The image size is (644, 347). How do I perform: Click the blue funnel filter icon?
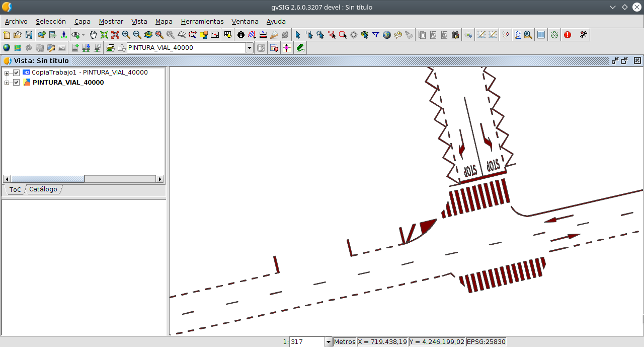[376, 35]
